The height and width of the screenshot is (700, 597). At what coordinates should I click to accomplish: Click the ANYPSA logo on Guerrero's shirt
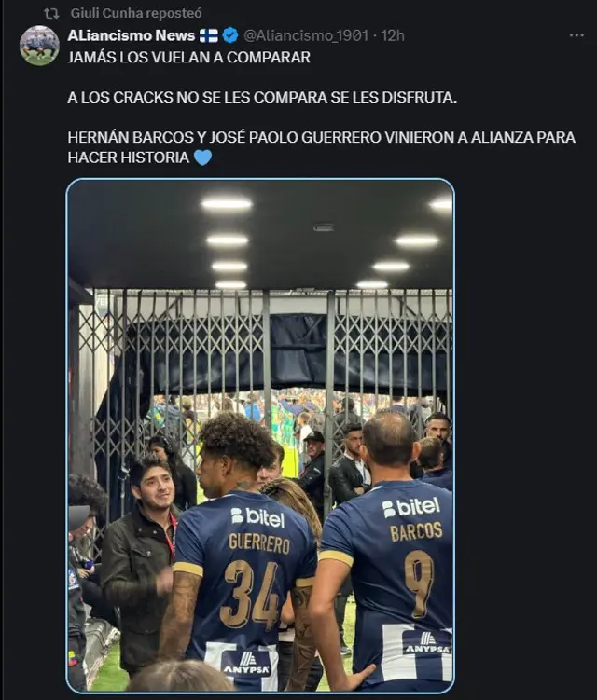point(247,663)
